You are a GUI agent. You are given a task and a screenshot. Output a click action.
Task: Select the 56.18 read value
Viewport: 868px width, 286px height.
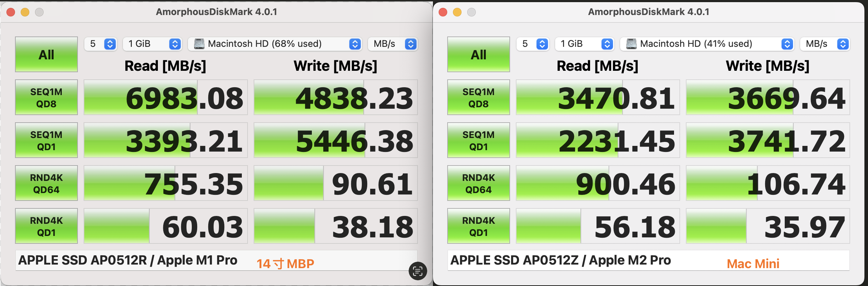598,226
